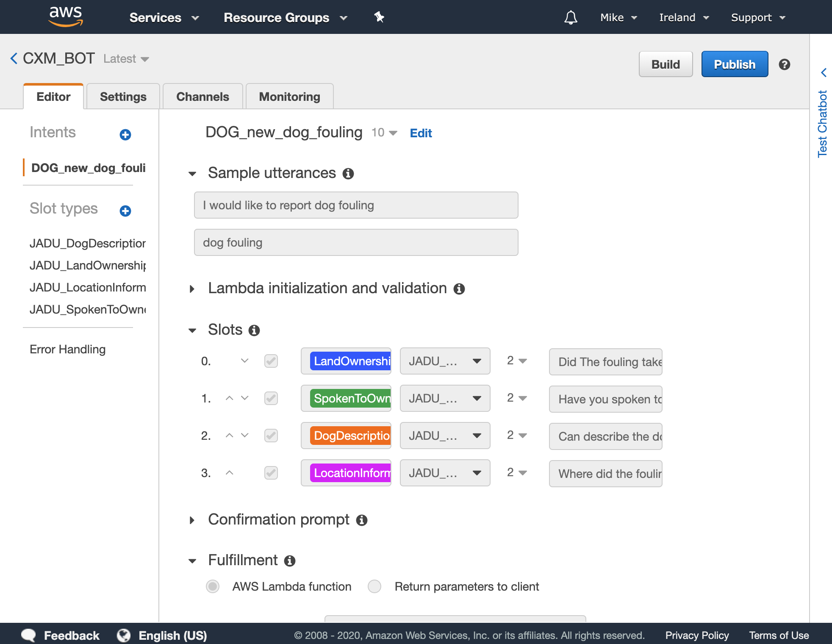Expand the Confirmation prompt section
Image resolution: width=832 pixels, height=644 pixels.
pyautogui.click(x=192, y=520)
